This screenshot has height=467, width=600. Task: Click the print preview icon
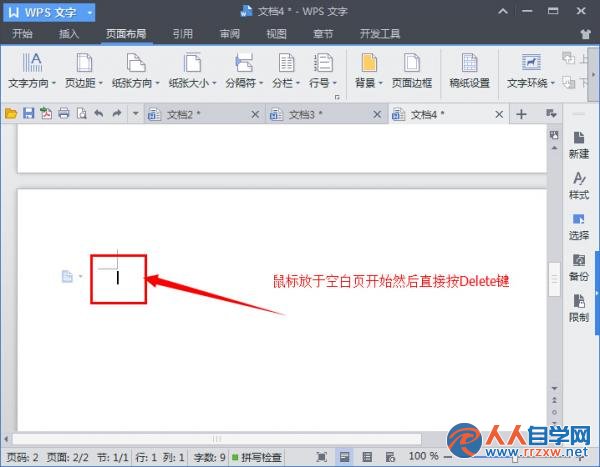pos(82,114)
